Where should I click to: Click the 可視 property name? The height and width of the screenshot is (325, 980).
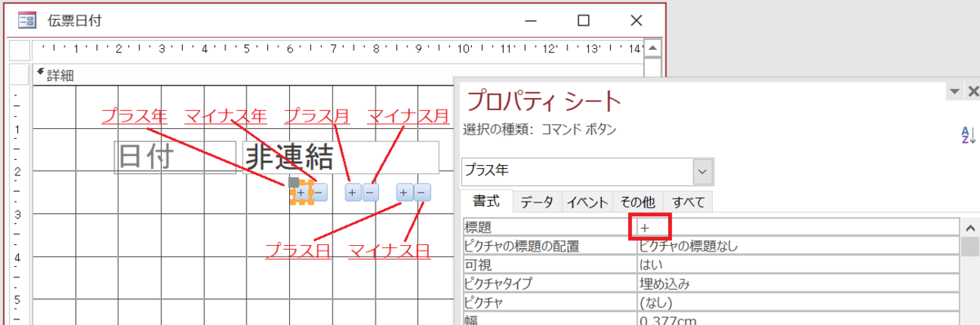(549, 265)
